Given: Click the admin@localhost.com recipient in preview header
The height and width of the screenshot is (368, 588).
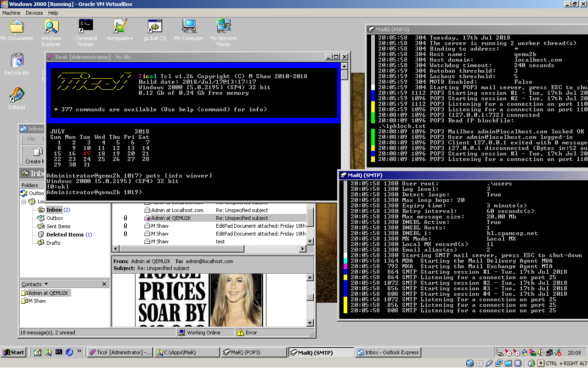Looking at the screenshot, I should [x=209, y=261].
